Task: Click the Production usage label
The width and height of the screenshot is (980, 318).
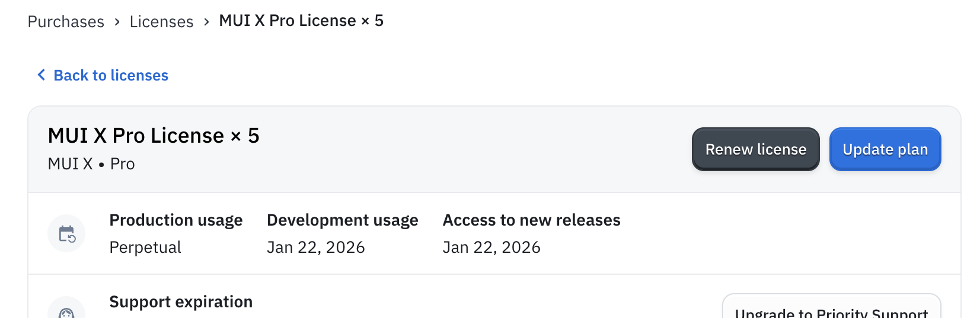Action: point(176,220)
